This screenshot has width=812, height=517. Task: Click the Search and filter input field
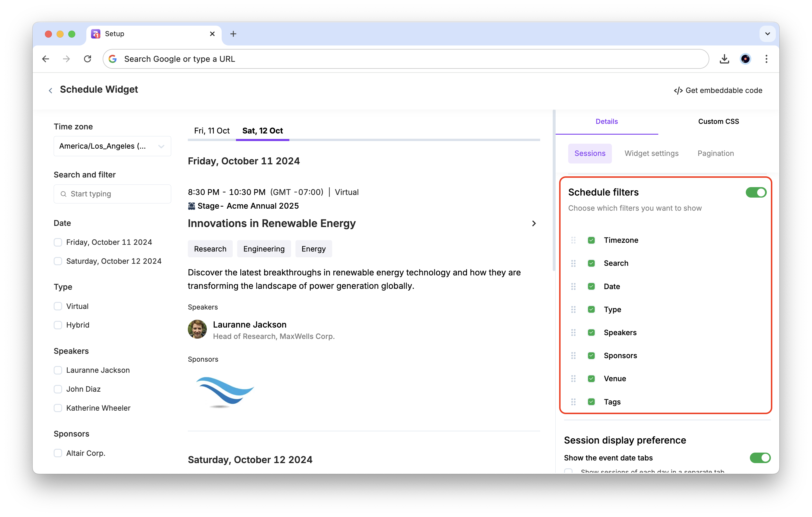point(112,194)
